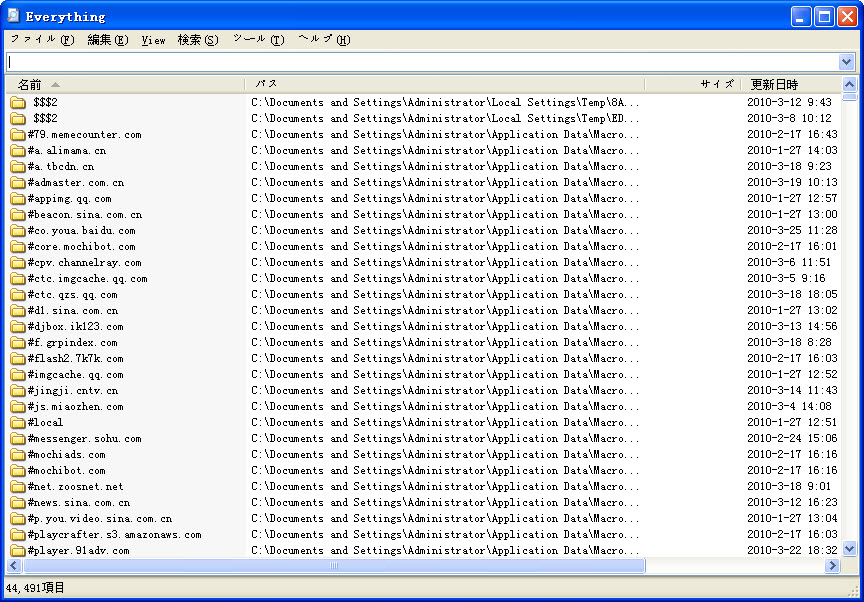Open the View menu

153,40
